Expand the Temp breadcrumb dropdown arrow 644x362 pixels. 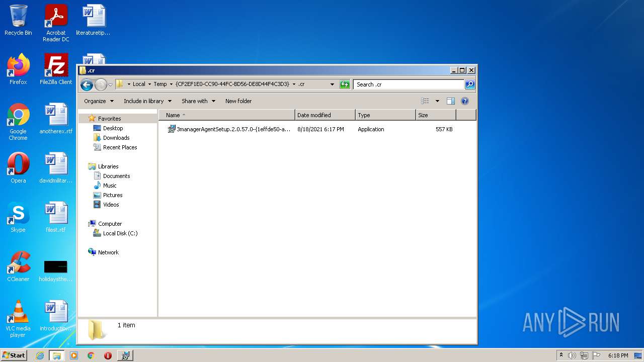171,84
